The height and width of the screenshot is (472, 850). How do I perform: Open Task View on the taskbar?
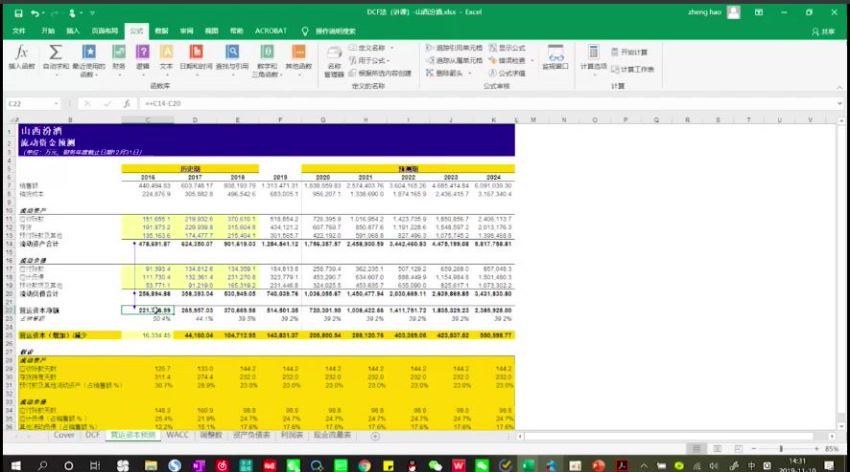(x=95, y=465)
